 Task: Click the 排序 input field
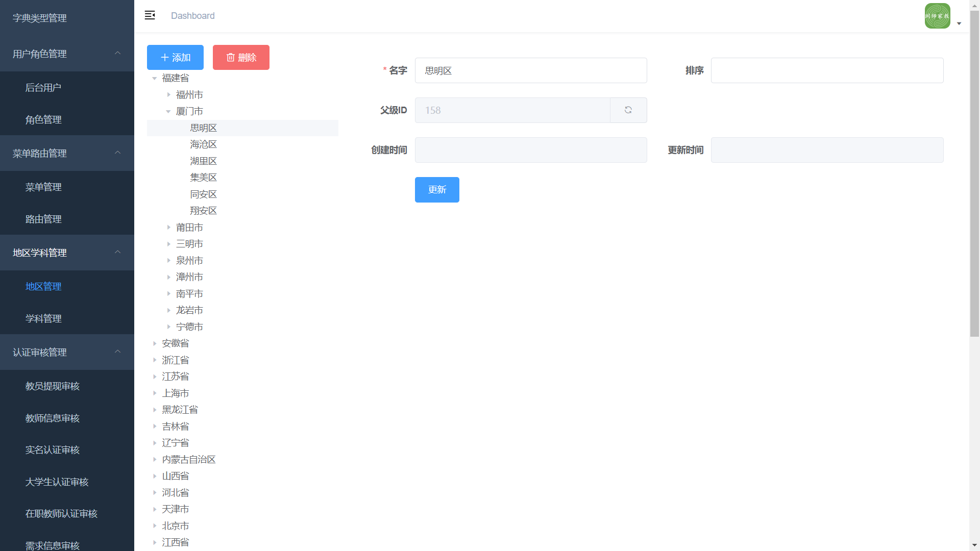827,70
